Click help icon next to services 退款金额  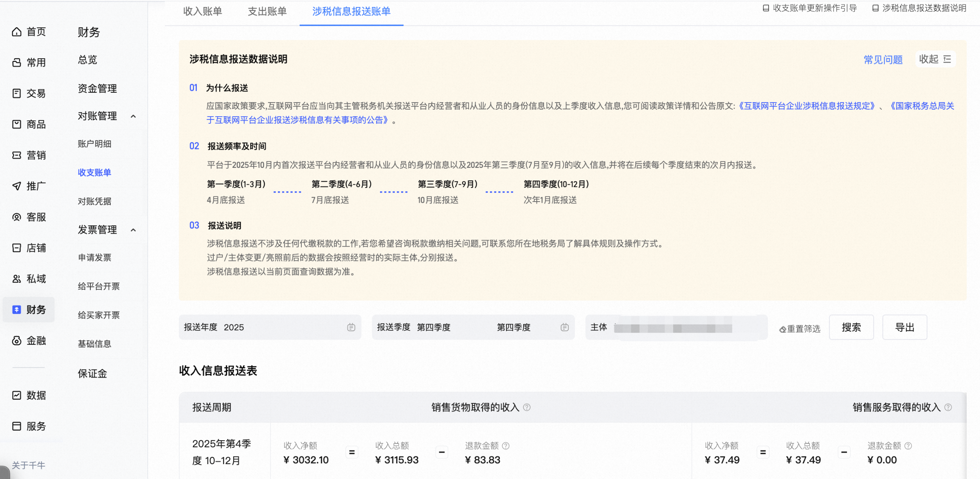point(908,446)
